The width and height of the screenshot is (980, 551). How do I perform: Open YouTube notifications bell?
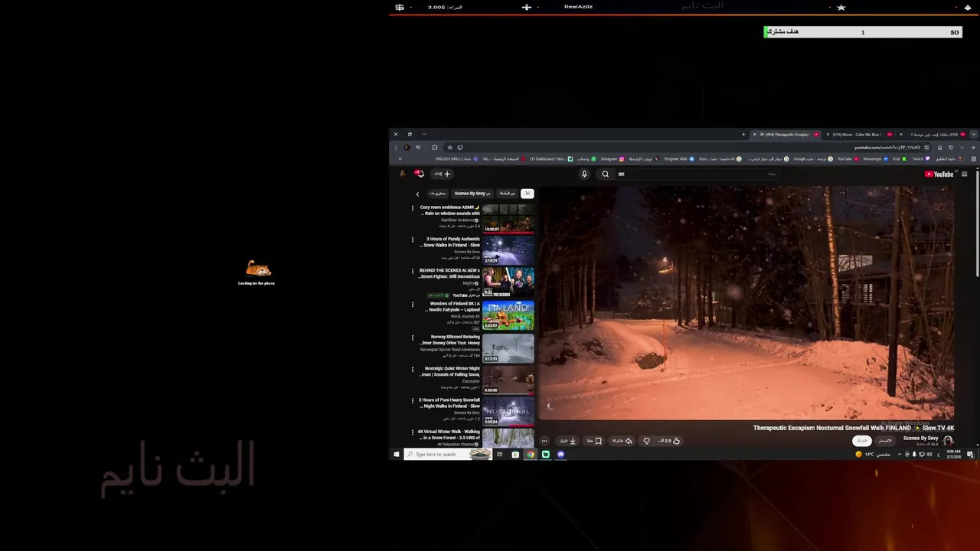click(418, 174)
